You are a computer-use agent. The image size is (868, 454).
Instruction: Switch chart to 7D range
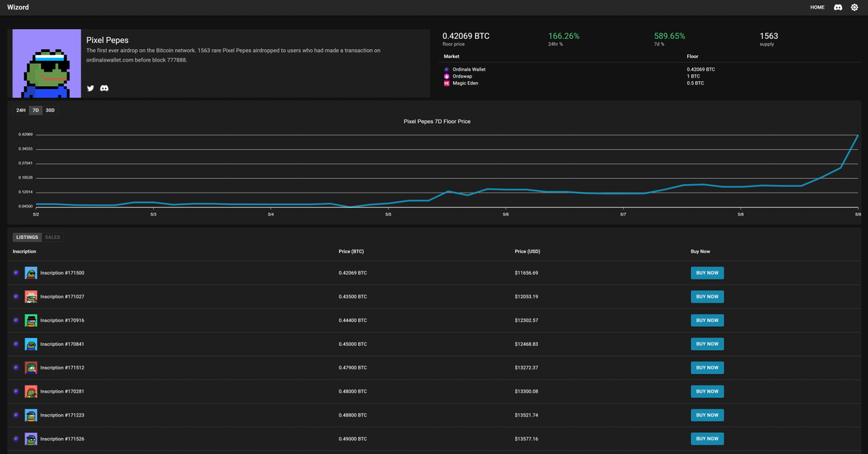point(35,110)
